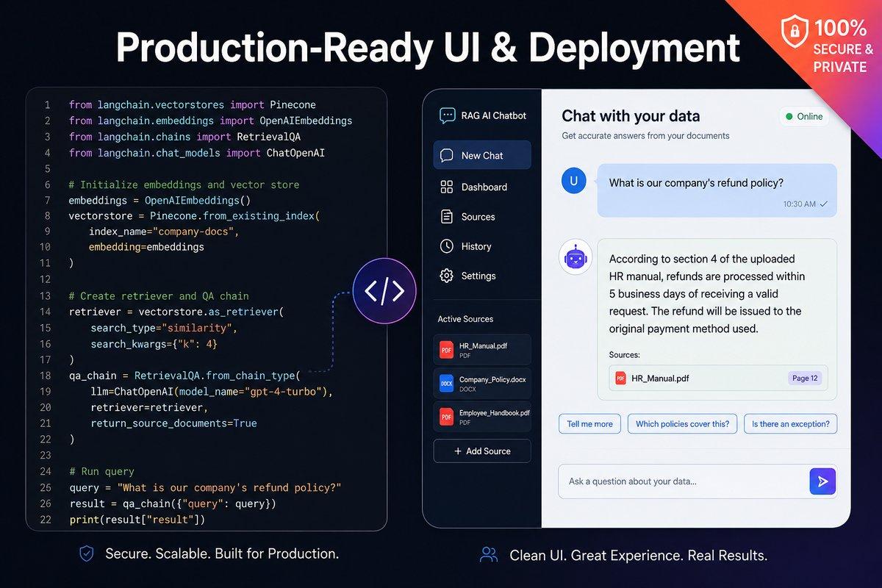The width and height of the screenshot is (882, 588).
Task: Click the shield checkmark icon beside Secure. Scalable.
Action: pos(87,553)
